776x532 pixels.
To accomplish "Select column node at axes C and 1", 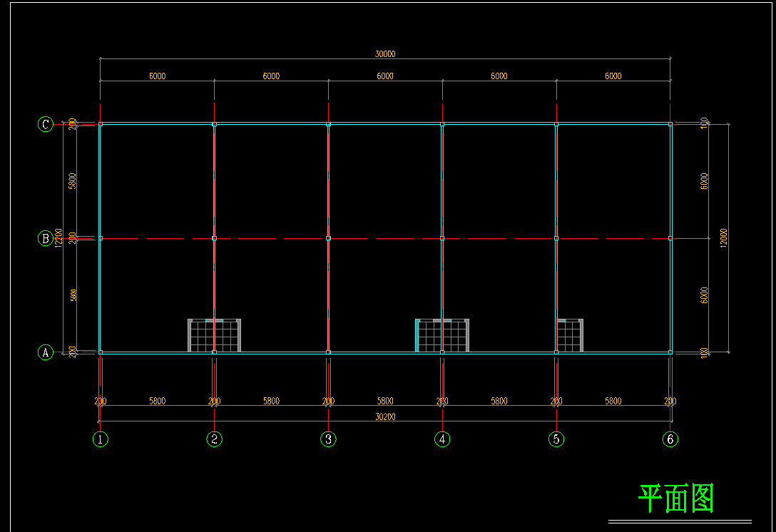I will (101, 124).
